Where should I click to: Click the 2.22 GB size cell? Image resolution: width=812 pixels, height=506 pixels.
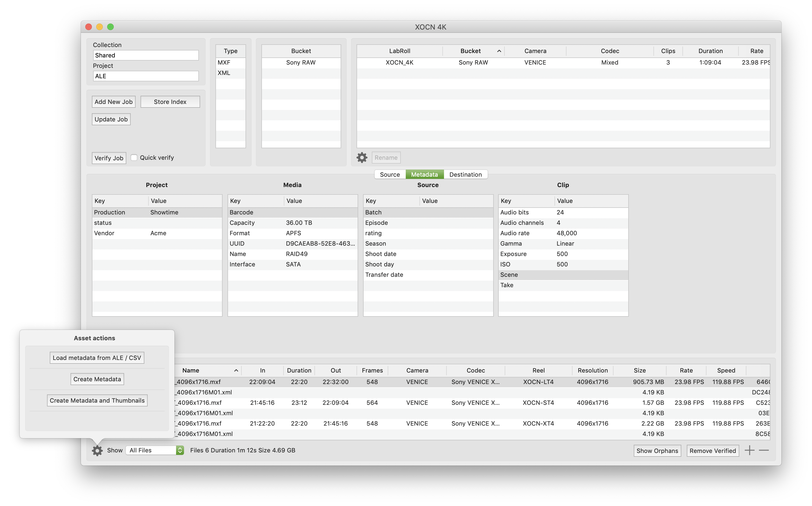click(x=653, y=423)
